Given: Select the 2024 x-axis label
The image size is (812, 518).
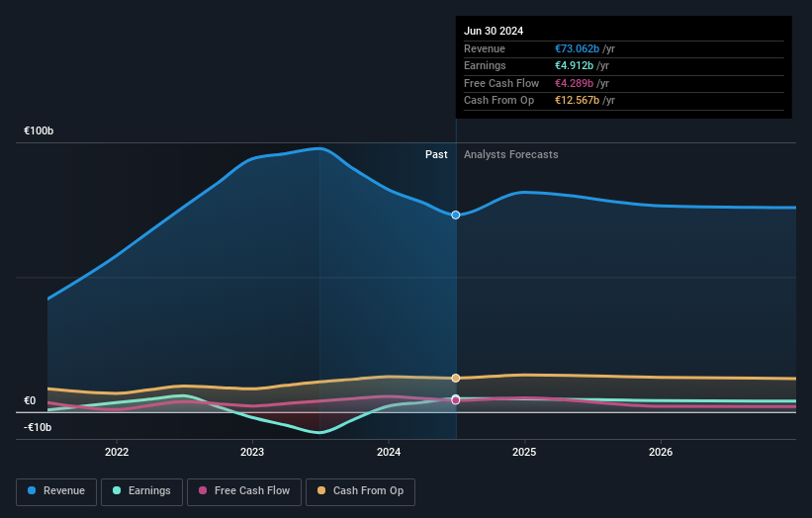Looking at the screenshot, I should tap(389, 452).
